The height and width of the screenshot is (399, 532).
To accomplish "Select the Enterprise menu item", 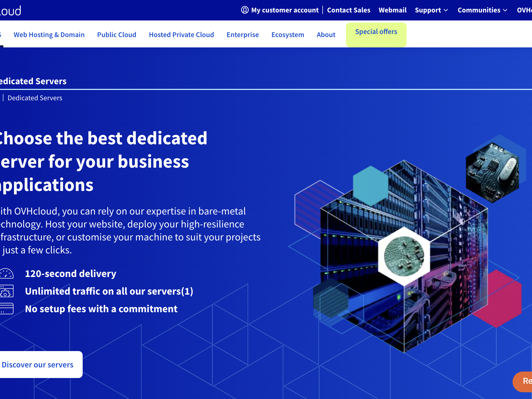I will [x=243, y=35].
